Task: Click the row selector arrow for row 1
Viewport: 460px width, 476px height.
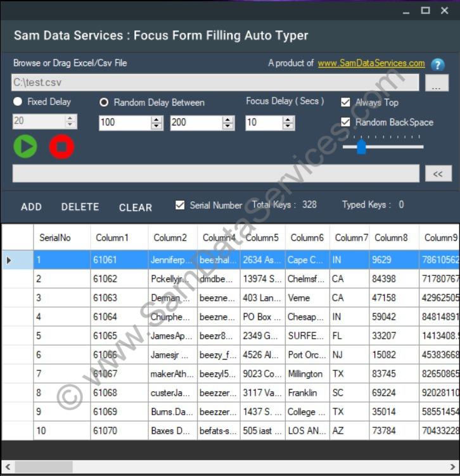Action: 9,260
